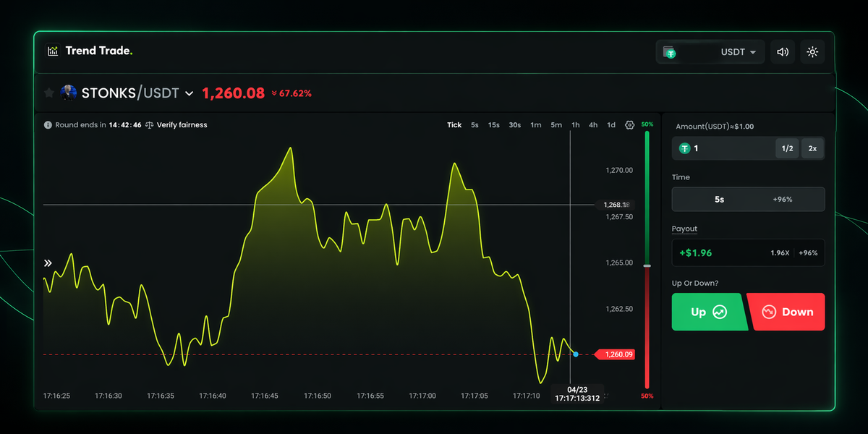Click the red 67.62% change value
This screenshot has width=868, height=434.
click(292, 93)
